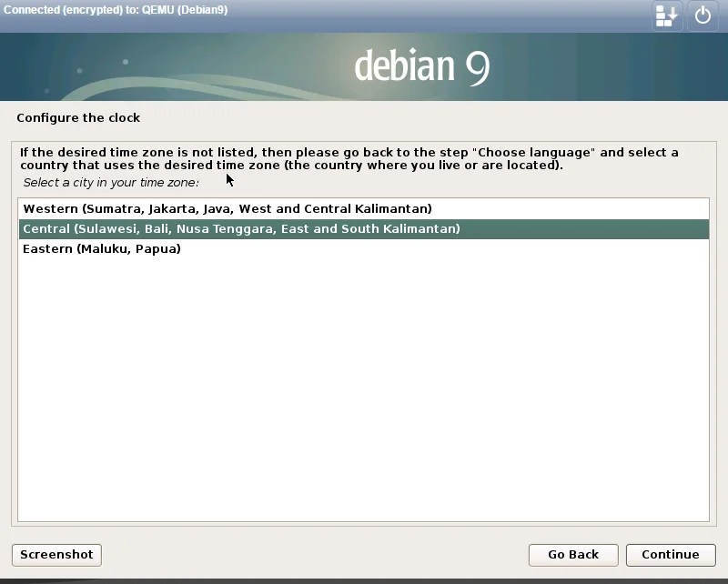Screen dimensions: 728x584
Task: Click the Debian 9 logo banner
Action: [x=420, y=66]
